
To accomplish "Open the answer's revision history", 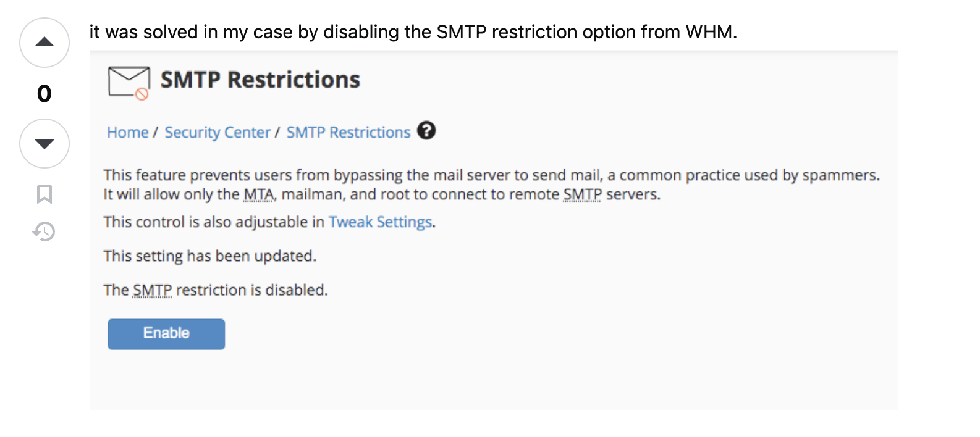I will tap(44, 231).
